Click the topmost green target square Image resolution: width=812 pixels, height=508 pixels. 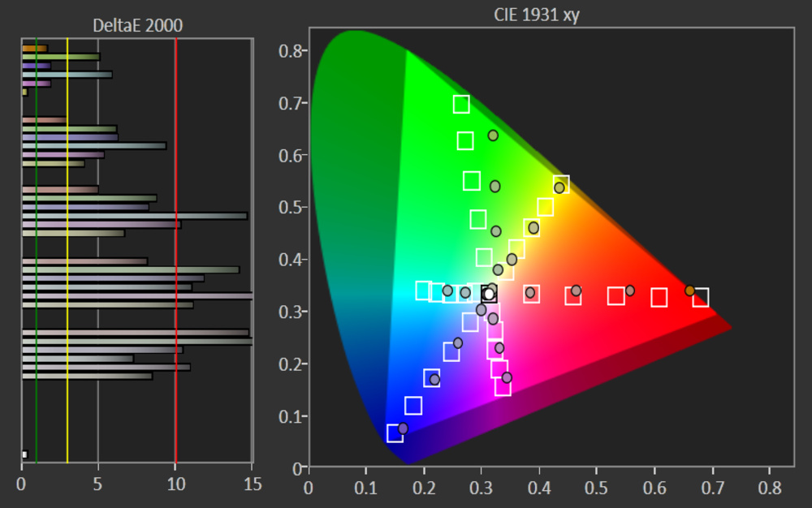[x=461, y=104]
